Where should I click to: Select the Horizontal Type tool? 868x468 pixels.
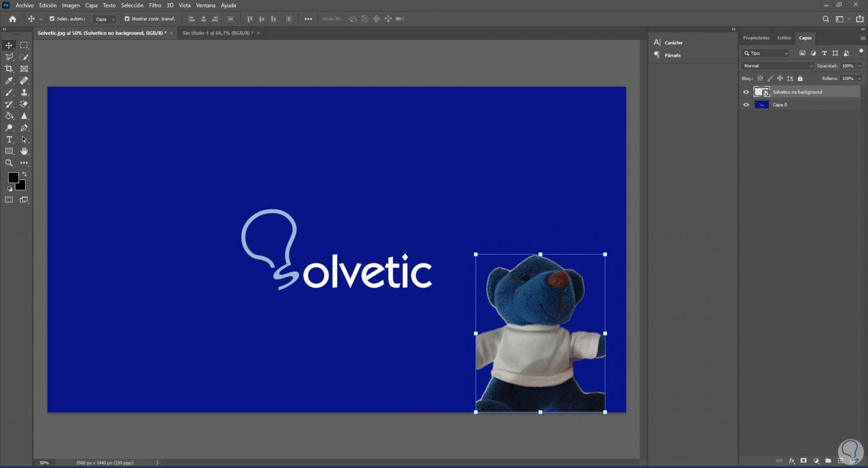click(x=9, y=139)
